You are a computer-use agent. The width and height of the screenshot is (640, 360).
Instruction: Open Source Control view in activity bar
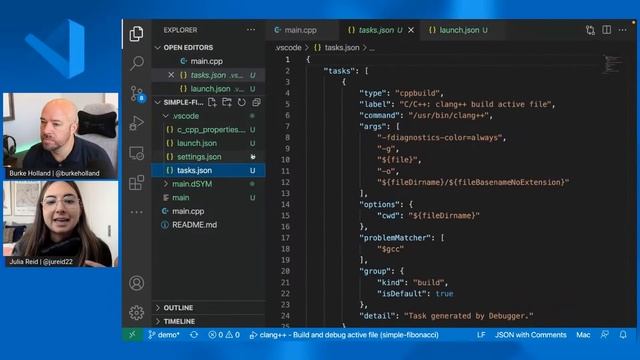(x=137, y=93)
